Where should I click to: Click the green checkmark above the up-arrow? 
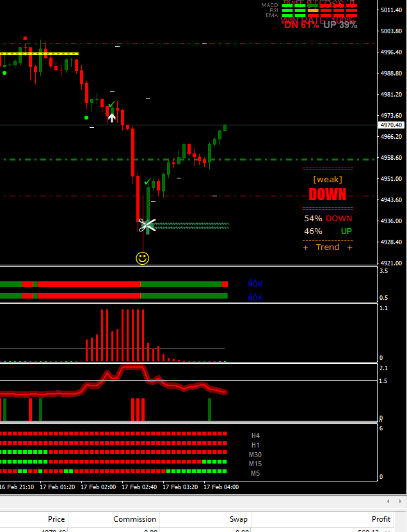pyautogui.click(x=112, y=104)
